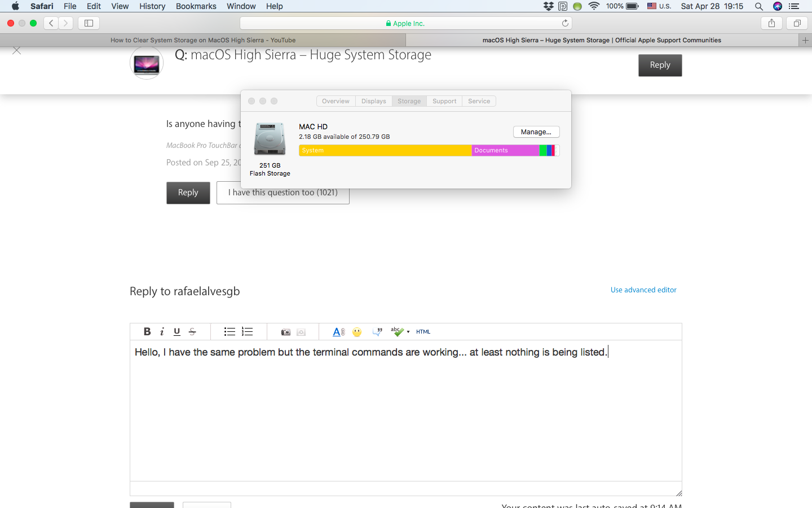The image size is (812, 508).
Task: Open the U.S. input source menu
Action: click(x=659, y=6)
